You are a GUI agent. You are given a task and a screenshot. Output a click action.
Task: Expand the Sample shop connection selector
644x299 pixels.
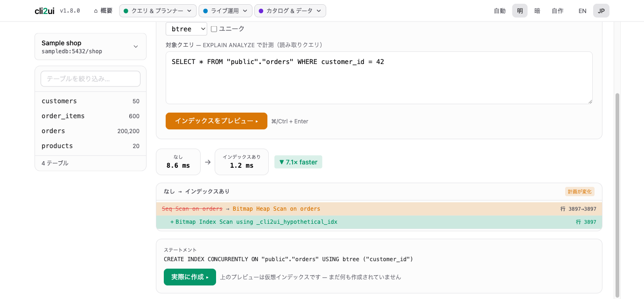click(x=91, y=47)
